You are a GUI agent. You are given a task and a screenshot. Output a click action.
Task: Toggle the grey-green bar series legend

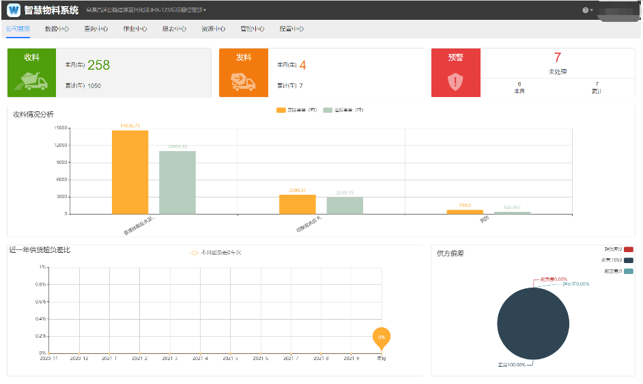click(x=328, y=110)
